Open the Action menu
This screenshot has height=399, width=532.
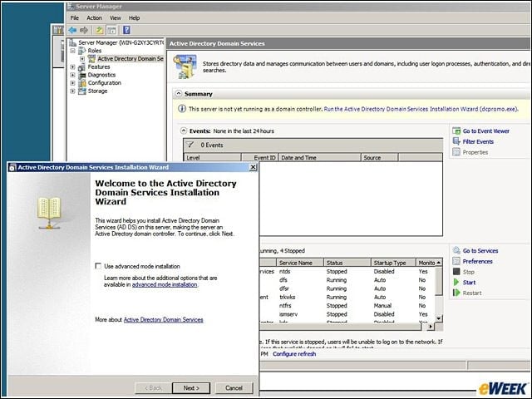click(94, 18)
